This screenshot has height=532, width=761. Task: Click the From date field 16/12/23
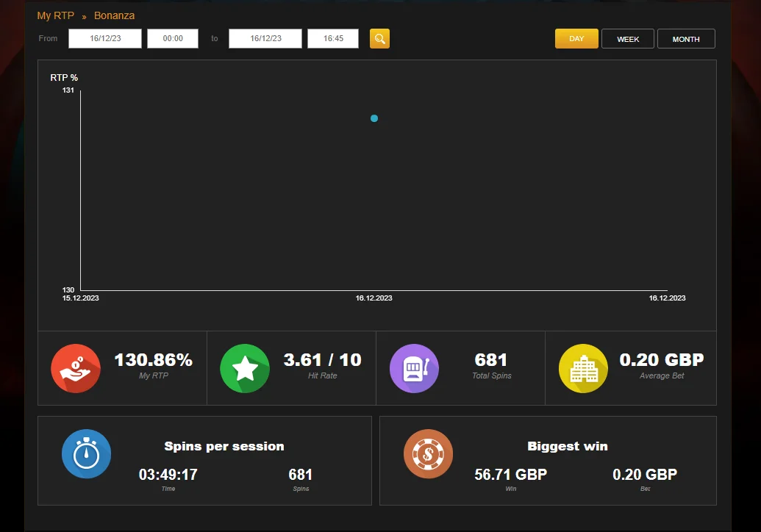(105, 38)
